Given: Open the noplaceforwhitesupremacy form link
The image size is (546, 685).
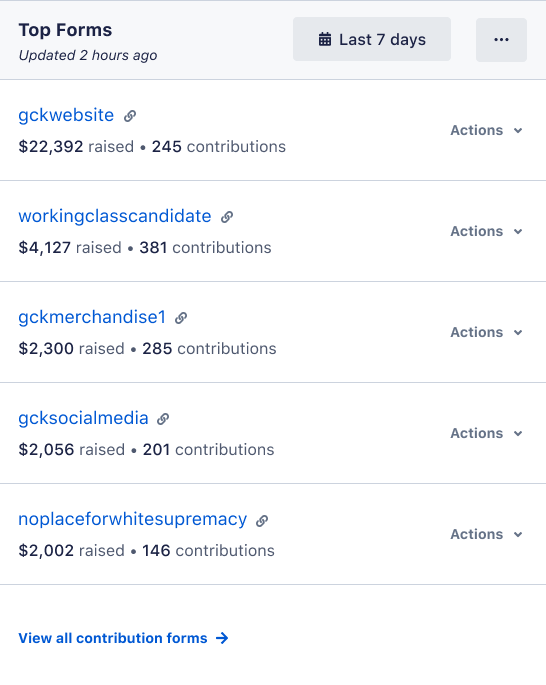Looking at the screenshot, I should pyautogui.click(x=133, y=519).
